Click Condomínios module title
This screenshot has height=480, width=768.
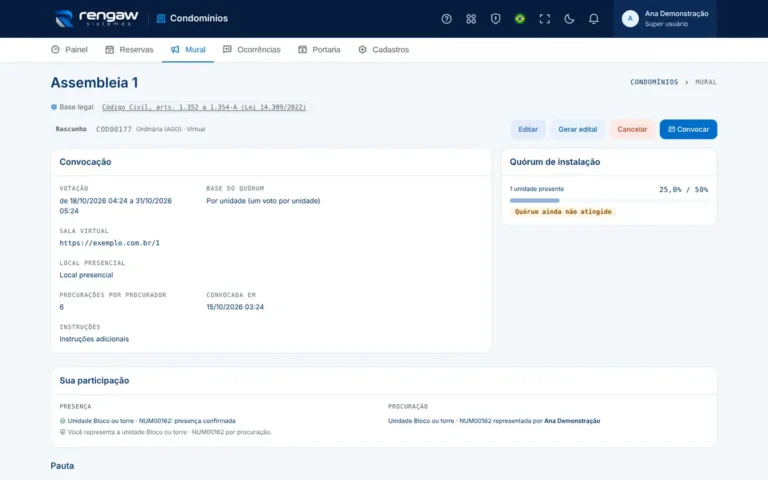199,19
